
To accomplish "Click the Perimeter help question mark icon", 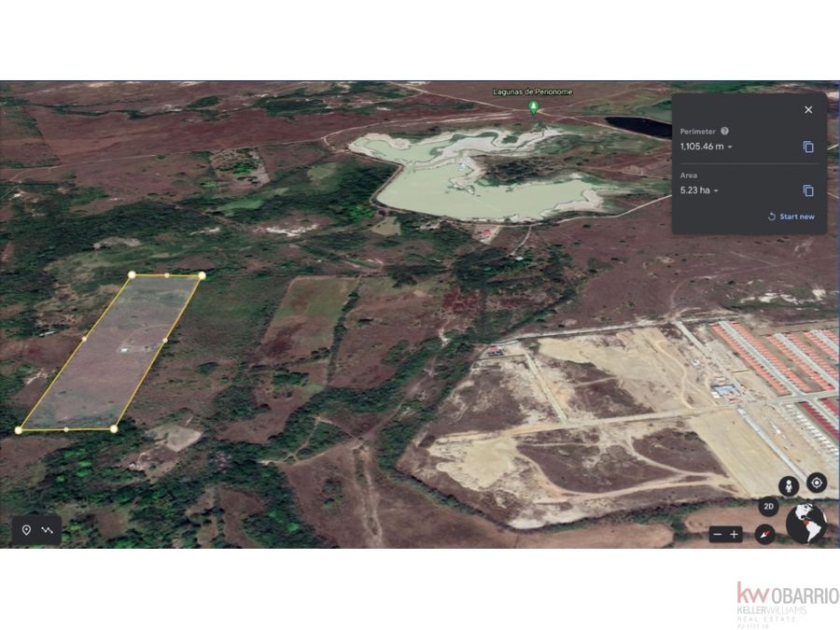I will 724,131.
